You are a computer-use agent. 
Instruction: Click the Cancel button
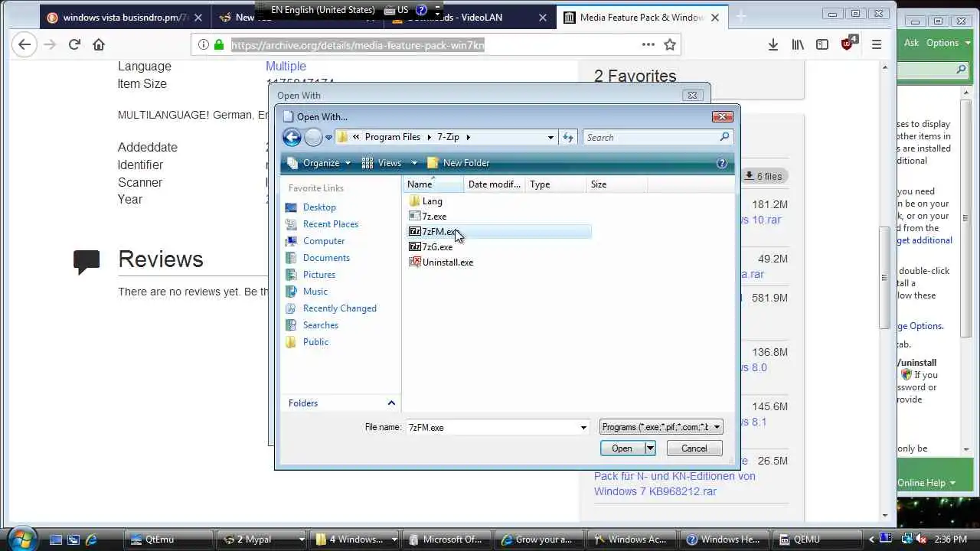(x=694, y=448)
